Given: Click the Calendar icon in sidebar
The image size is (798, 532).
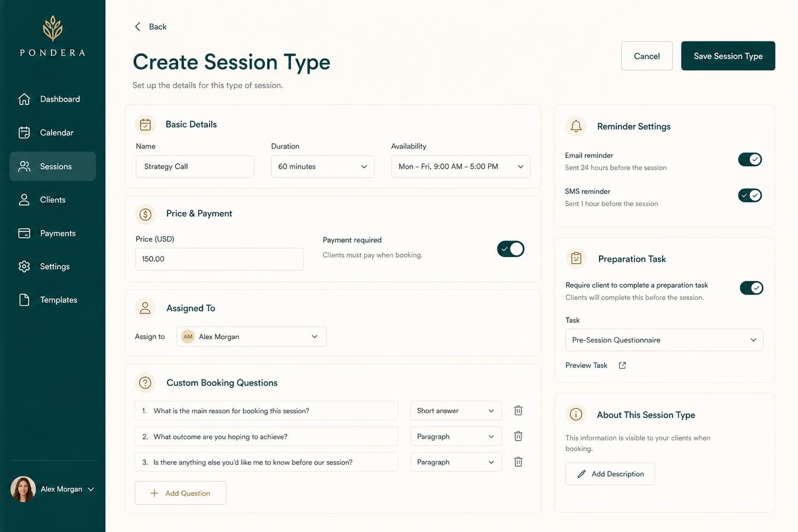Looking at the screenshot, I should [x=24, y=132].
